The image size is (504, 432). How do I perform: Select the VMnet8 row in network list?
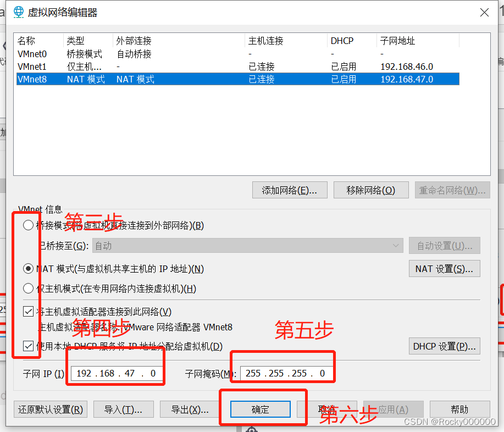point(238,79)
